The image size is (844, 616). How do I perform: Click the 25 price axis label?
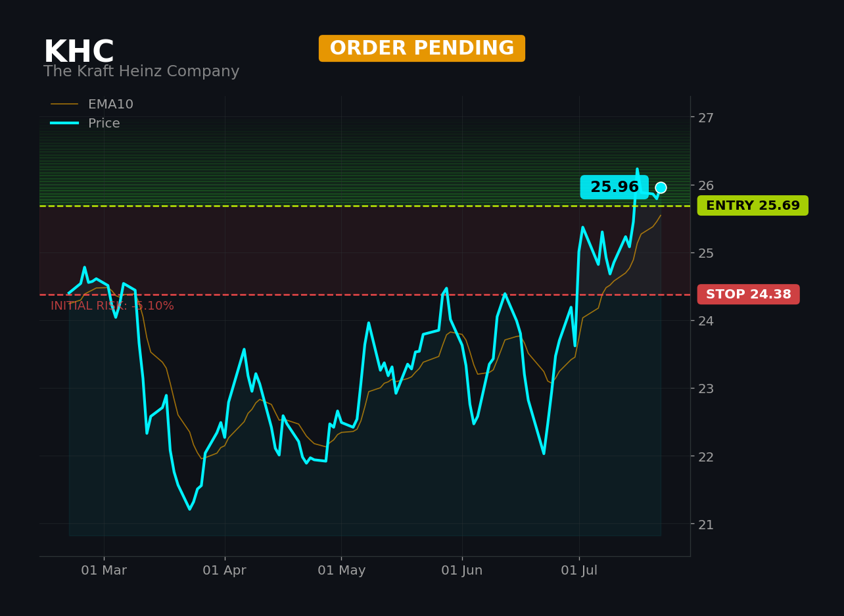[706, 253]
